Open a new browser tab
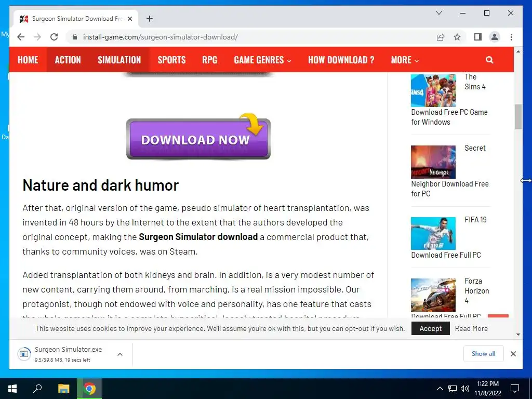Screen dimensions: 532x399 click(150, 19)
